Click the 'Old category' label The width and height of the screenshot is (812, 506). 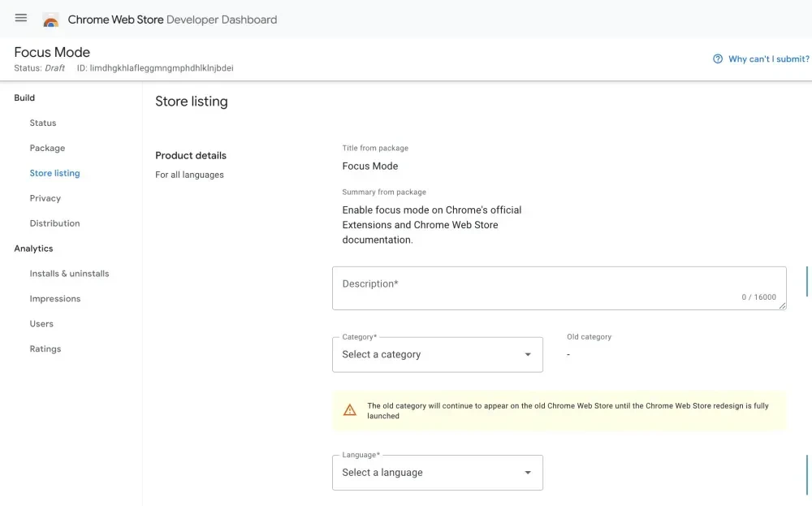click(589, 336)
